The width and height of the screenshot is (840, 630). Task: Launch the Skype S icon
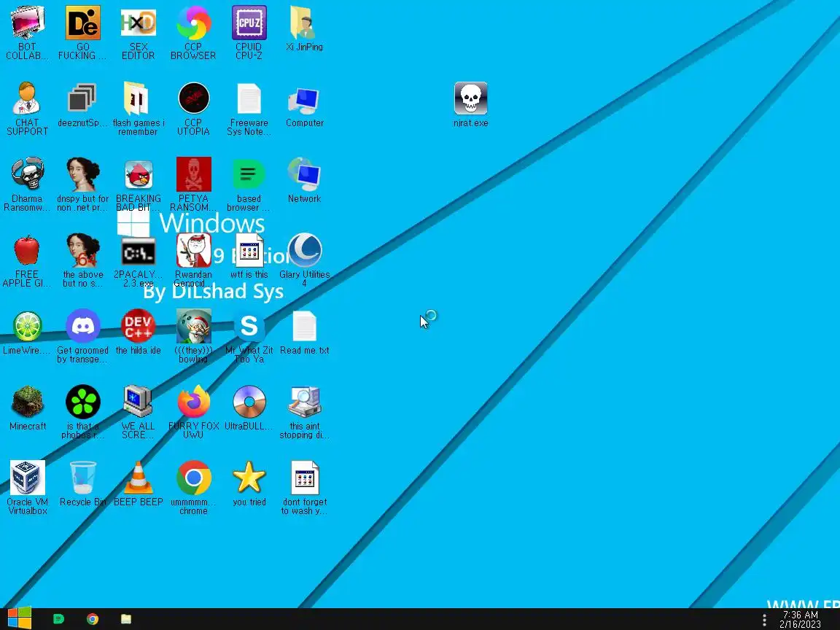[x=249, y=336]
